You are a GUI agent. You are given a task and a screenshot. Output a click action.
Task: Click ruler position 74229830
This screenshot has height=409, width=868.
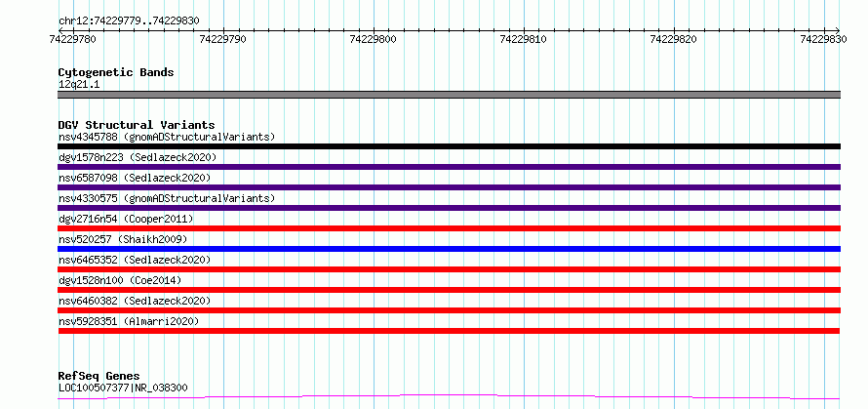pos(824,39)
